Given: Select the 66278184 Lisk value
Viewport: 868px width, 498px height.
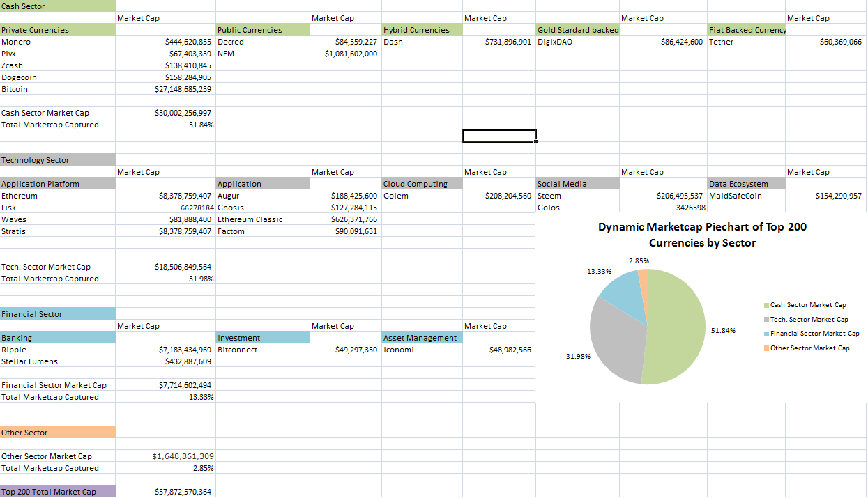Looking at the screenshot, I should coord(166,208).
